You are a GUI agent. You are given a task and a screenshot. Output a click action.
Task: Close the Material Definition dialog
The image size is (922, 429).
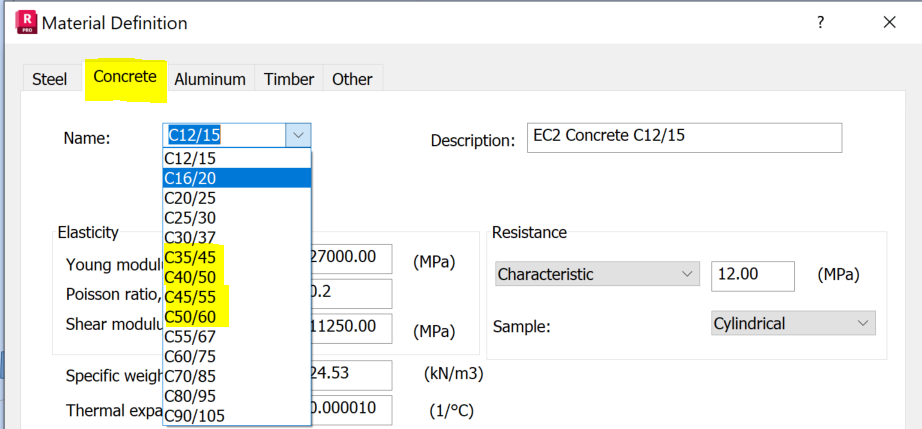pyautogui.click(x=889, y=22)
